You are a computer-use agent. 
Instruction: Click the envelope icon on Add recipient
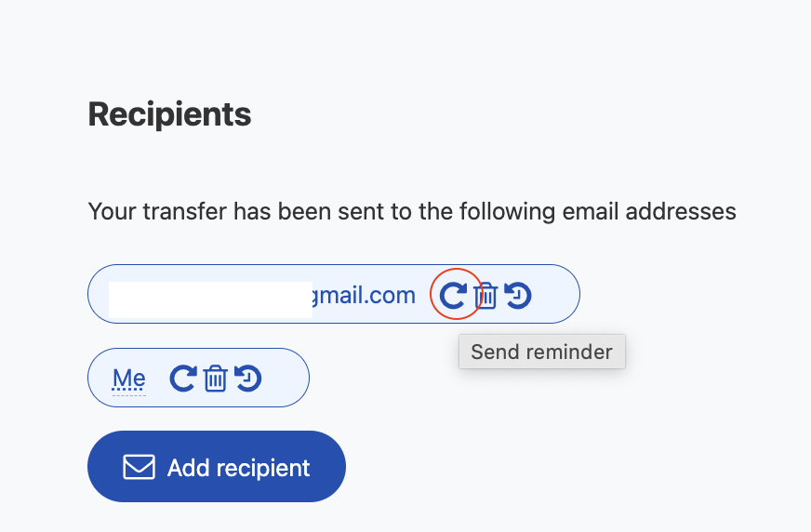pyautogui.click(x=139, y=467)
